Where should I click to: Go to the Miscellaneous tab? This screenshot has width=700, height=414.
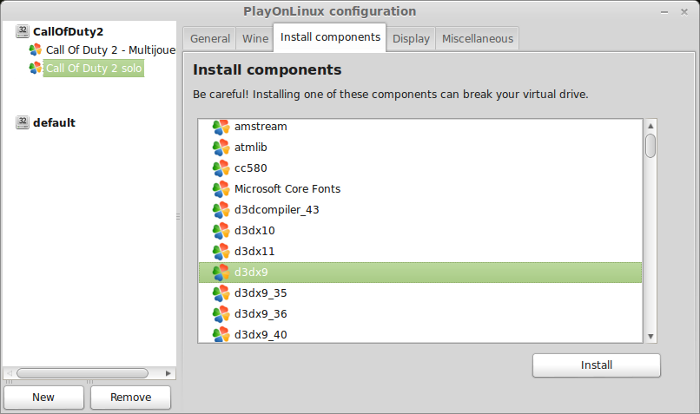tap(477, 39)
